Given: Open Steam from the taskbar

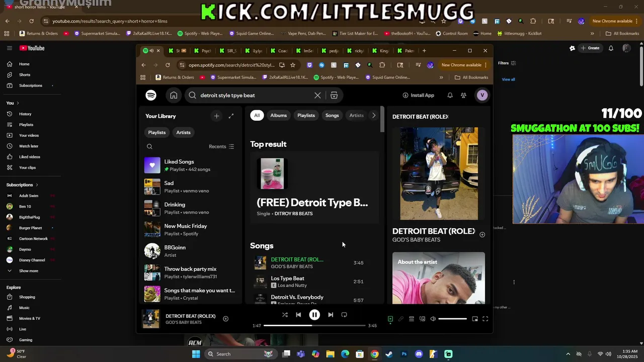Looking at the screenshot, I should 389,354.
